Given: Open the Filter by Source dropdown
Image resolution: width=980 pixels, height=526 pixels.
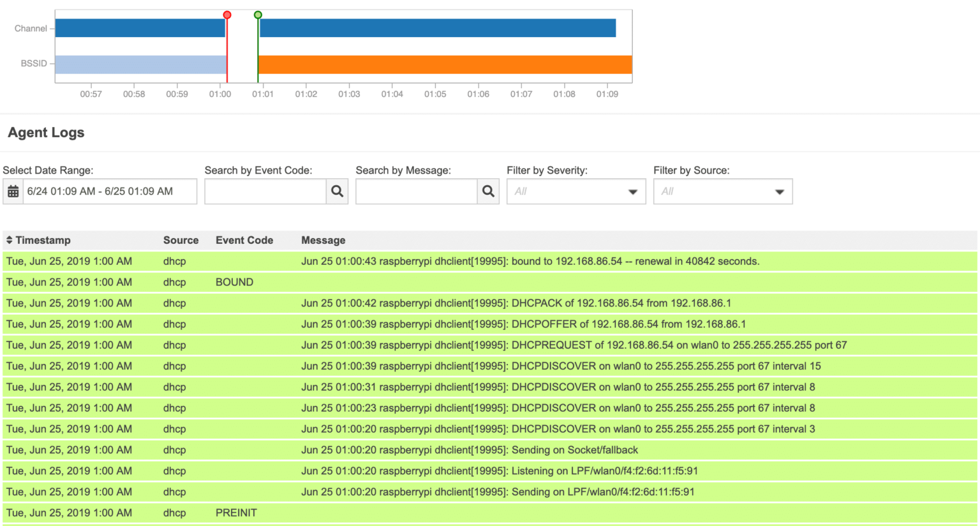Looking at the screenshot, I should point(722,192).
